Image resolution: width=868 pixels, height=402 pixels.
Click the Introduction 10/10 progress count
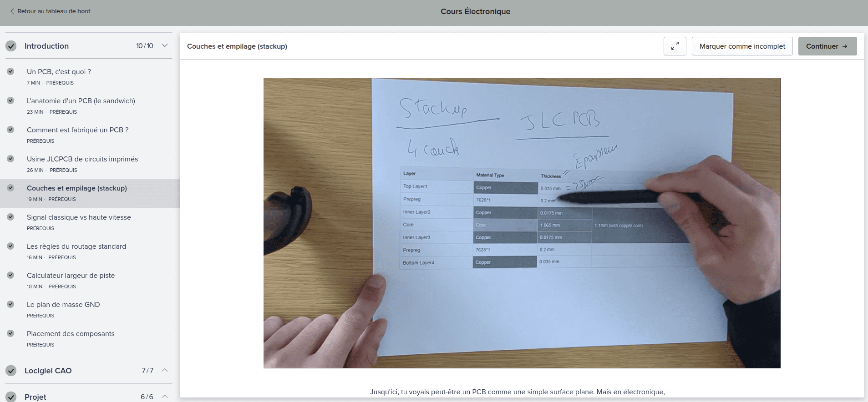[145, 46]
